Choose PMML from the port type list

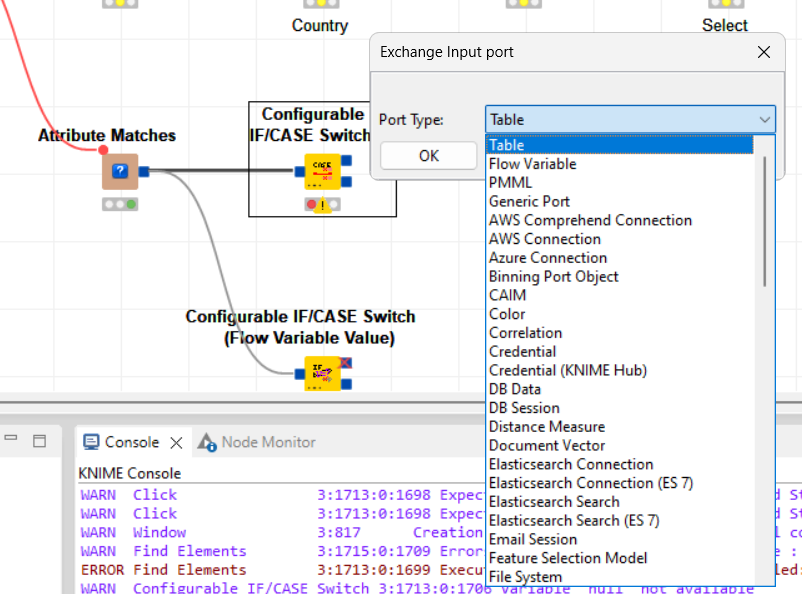click(x=620, y=183)
